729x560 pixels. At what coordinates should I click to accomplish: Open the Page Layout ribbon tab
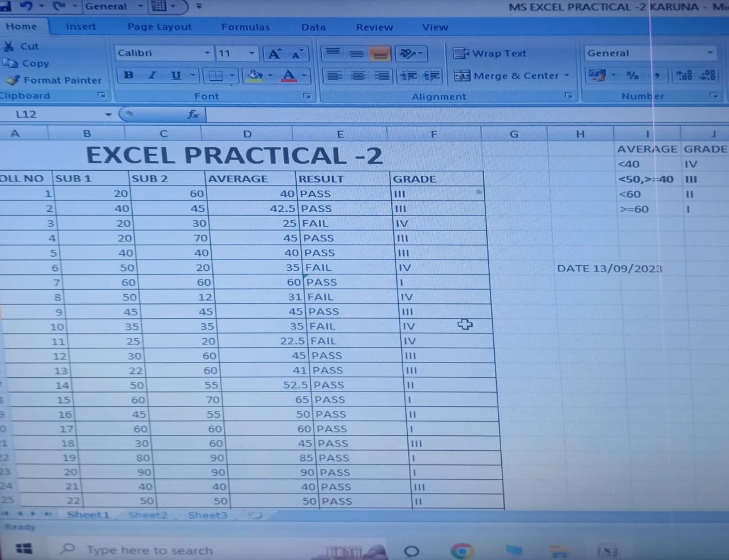click(159, 27)
